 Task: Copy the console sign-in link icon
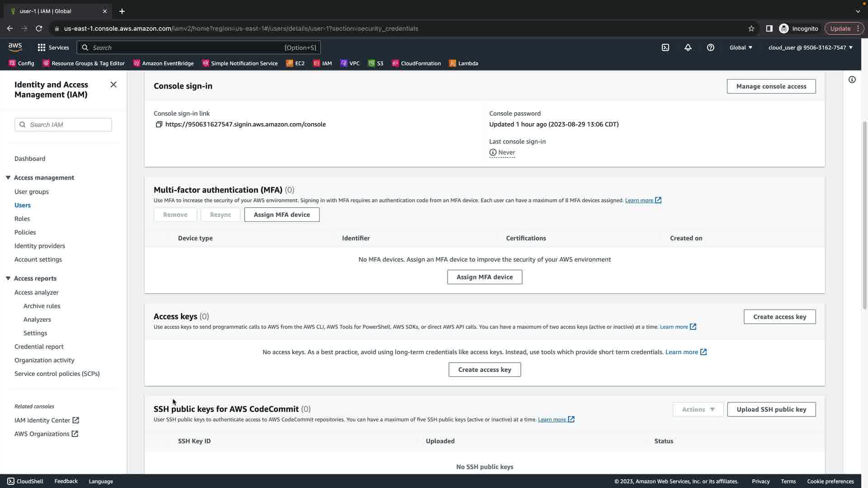(x=159, y=124)
